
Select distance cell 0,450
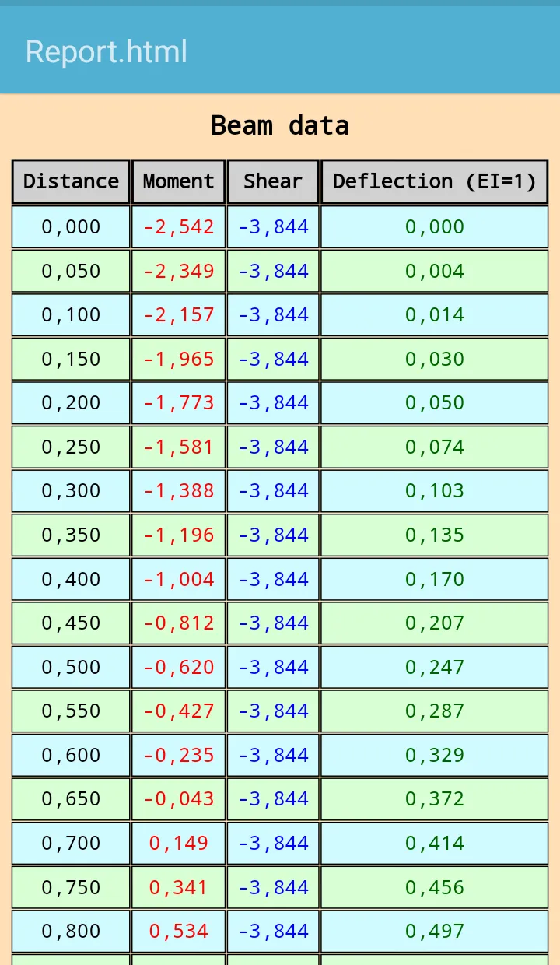71,623
